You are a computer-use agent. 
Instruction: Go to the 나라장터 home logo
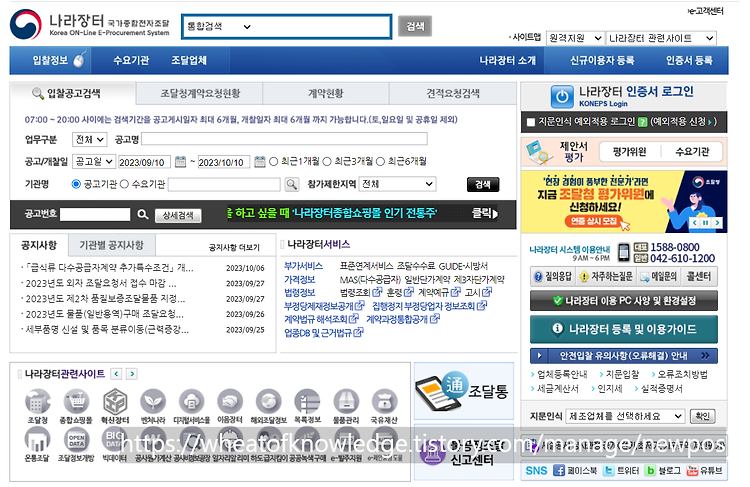click(90, 25)
